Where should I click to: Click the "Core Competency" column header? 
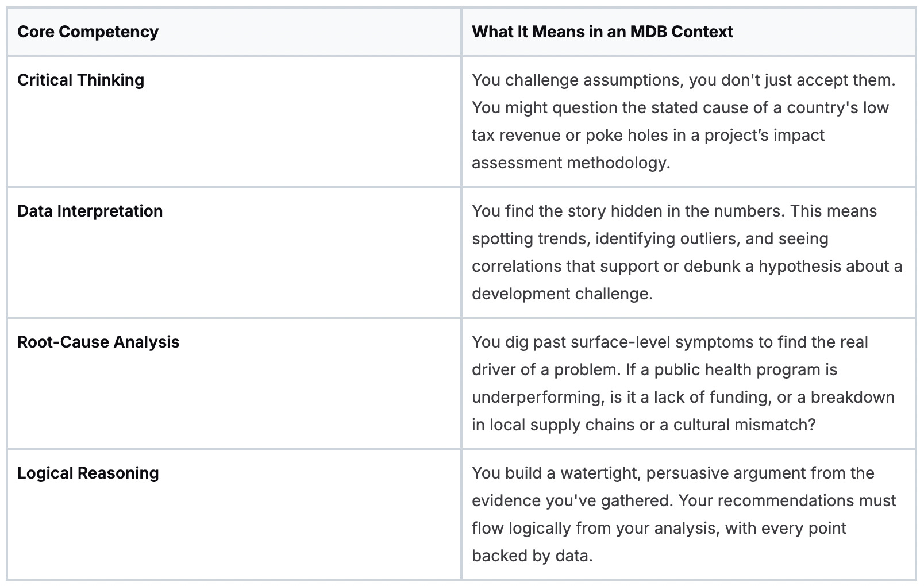(x=88, y=32)
